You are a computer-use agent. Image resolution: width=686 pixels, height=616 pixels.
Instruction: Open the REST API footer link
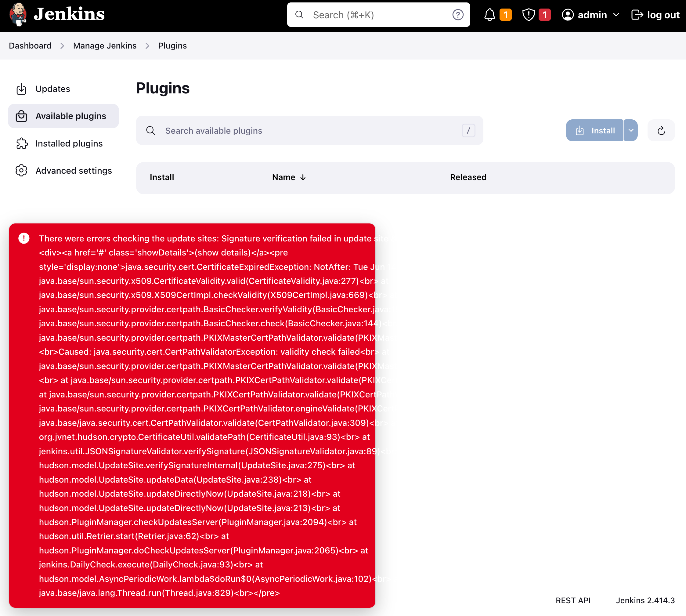[x=573, y=600]
